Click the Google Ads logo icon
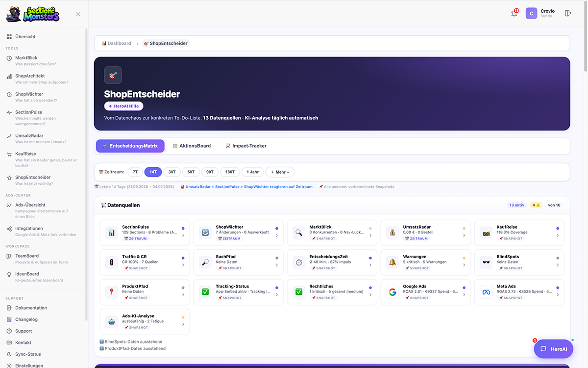 tap(392, 292)
